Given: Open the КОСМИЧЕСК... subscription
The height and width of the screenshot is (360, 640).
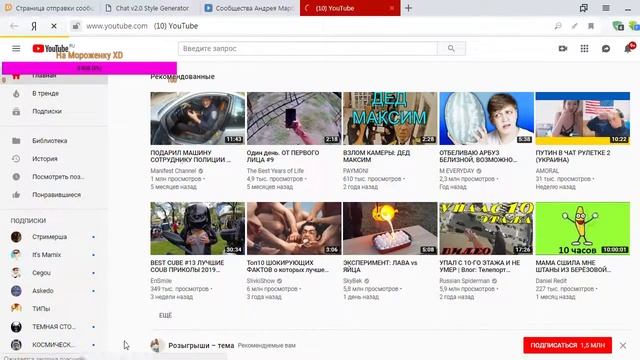Looking at the screenshot, I should pos(55,344).
